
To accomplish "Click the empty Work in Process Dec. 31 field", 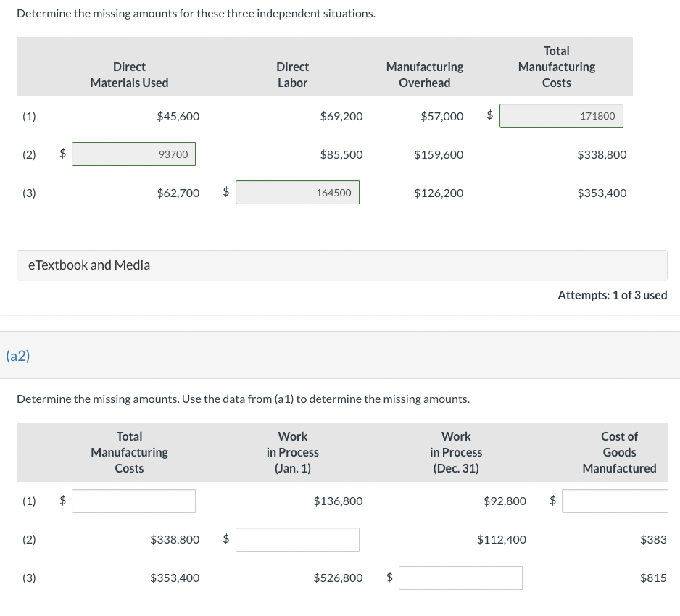I will point(460,578).
